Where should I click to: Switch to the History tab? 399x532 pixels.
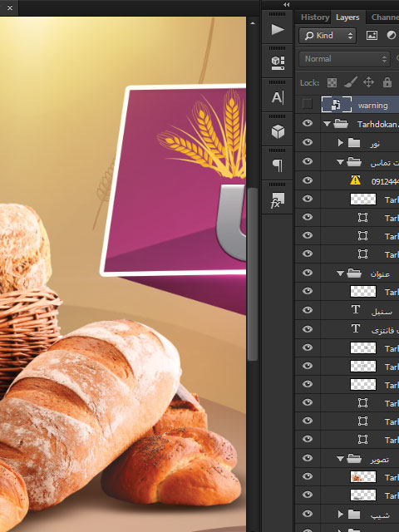tap(315, 17)
